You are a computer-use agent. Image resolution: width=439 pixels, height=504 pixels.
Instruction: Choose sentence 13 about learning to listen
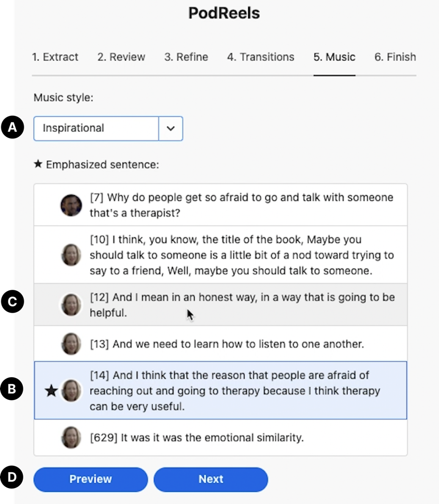(x=238, y=344)
